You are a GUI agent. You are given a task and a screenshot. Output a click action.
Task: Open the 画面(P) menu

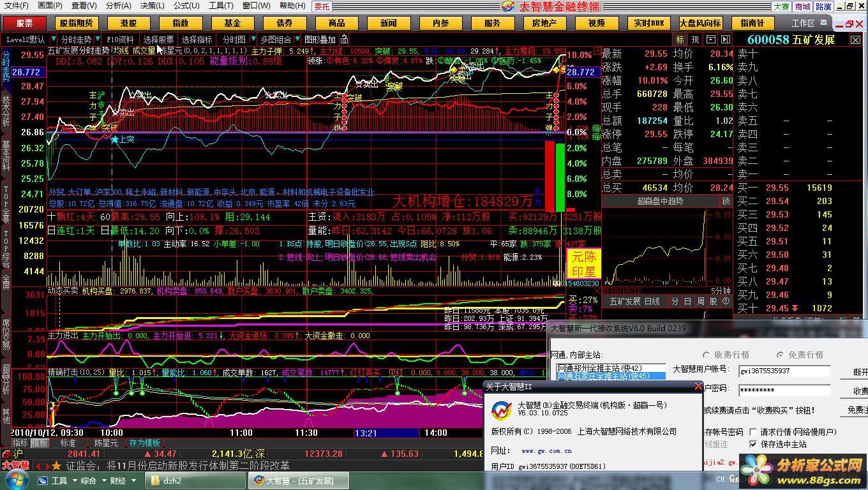coord(50,6)
